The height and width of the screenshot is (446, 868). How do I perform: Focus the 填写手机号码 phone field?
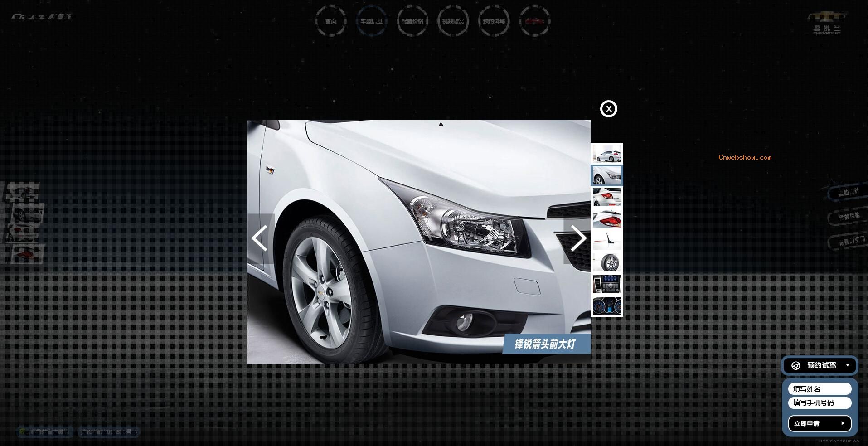[820, 402]
